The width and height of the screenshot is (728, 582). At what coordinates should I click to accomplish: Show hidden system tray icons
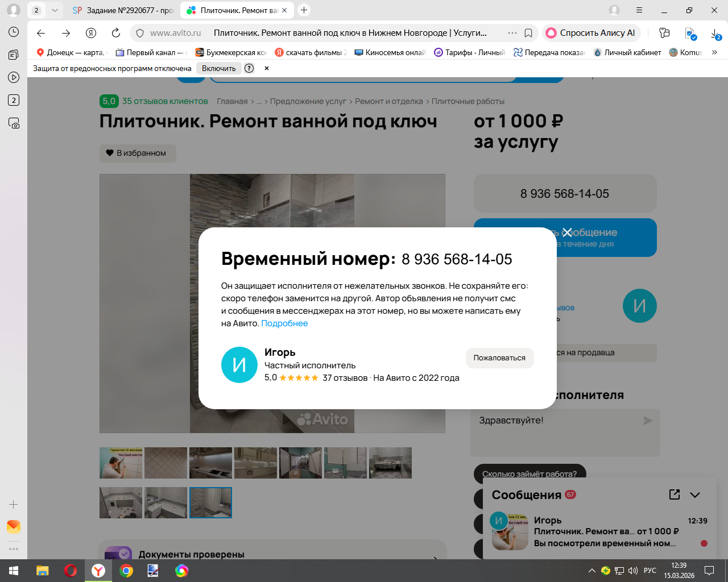coord(592,571)
